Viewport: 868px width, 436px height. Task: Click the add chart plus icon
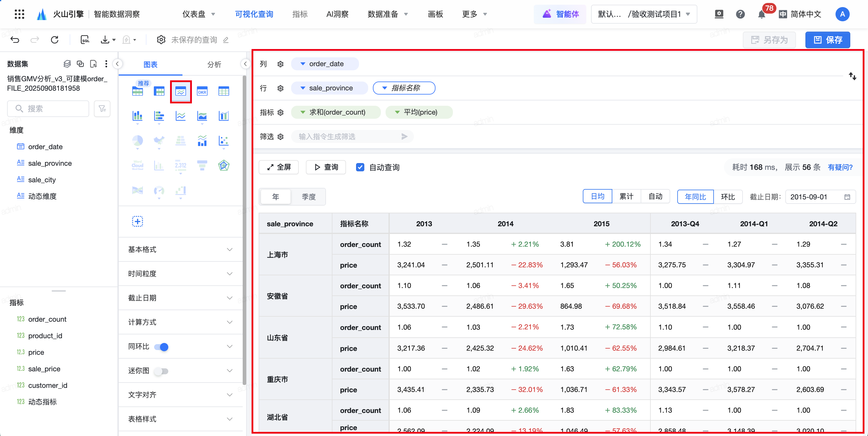(137, 222)
